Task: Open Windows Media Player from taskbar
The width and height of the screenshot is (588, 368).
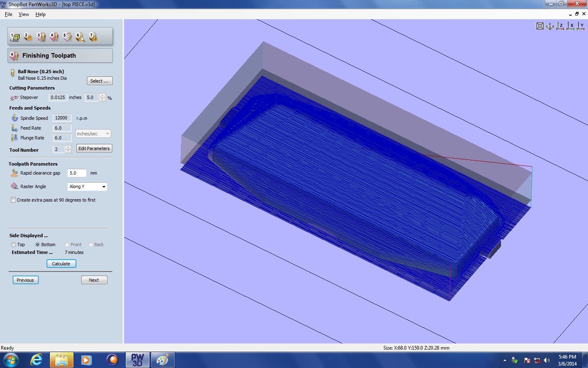Action: coord(86,360)
